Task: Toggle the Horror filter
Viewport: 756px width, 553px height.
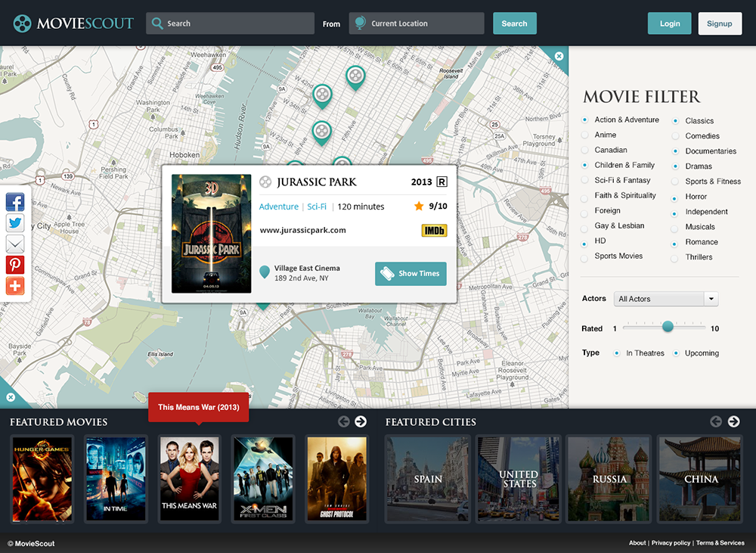Action: click(x=674, y=198)
